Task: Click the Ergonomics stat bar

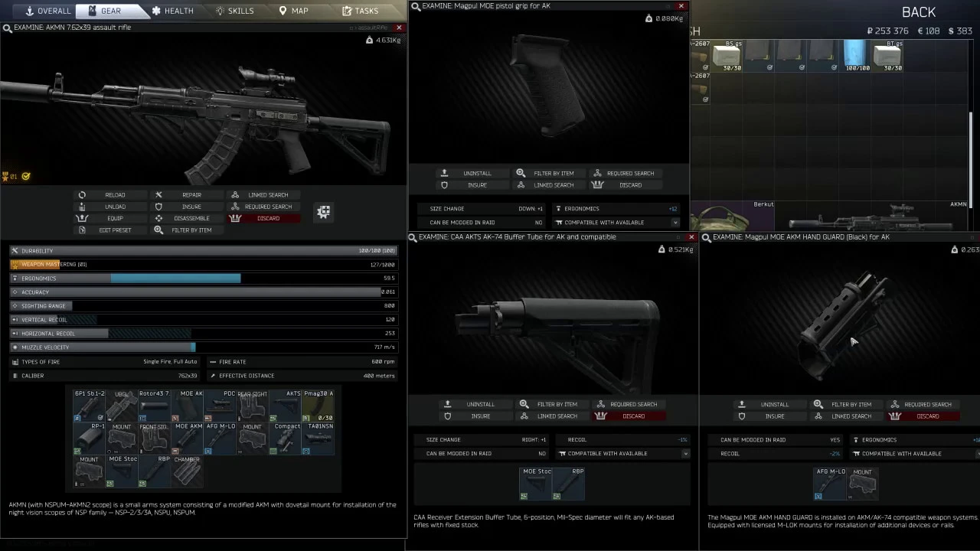Action: pyautogui.click(x=204, y=279)
